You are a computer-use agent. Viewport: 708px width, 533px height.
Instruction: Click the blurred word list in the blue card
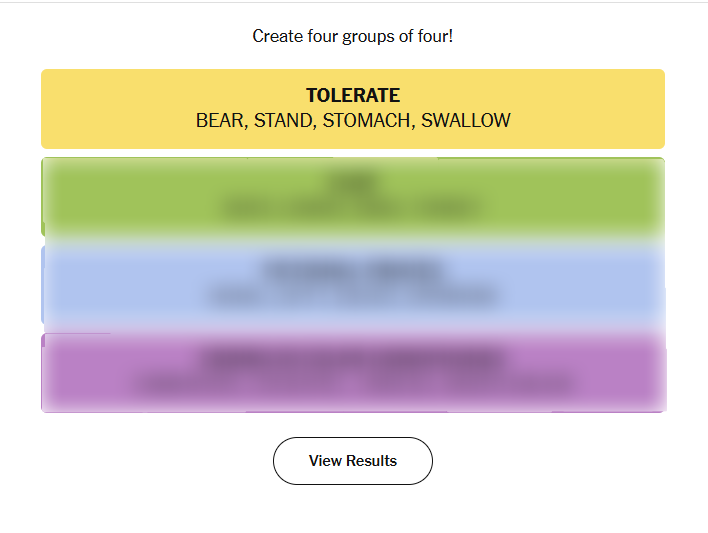[x=353, y=296]
